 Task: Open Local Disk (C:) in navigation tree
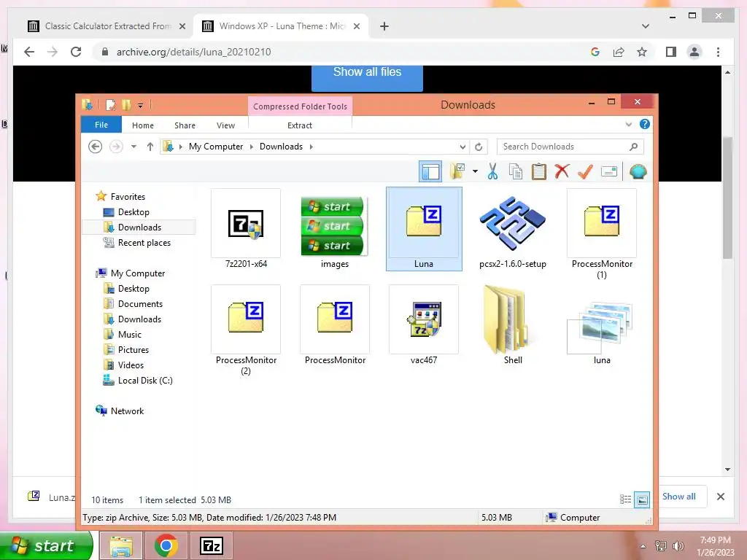[x=145, y=380]
